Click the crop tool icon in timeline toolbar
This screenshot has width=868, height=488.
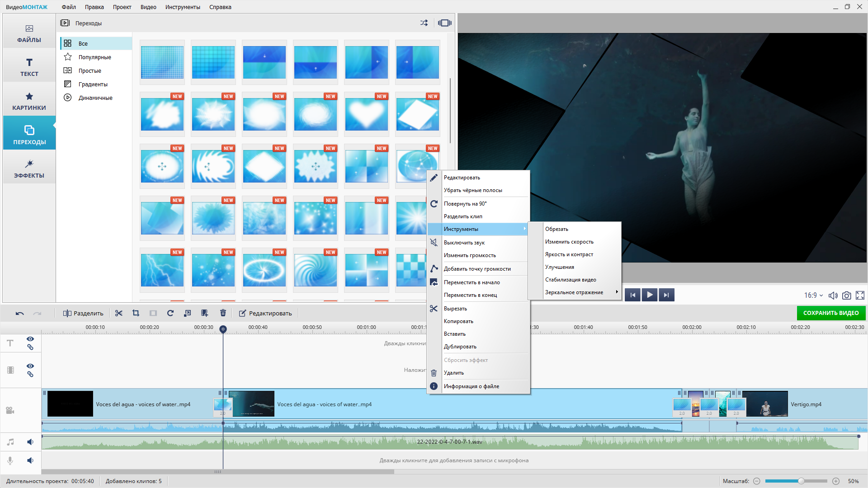coord(136,313)
